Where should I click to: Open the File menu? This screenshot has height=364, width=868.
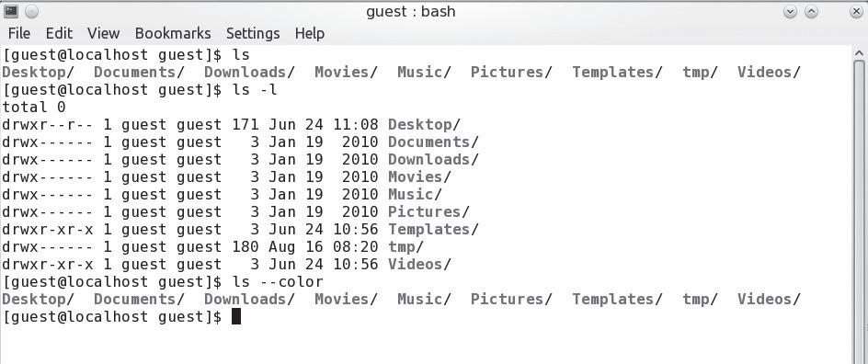point(19,34)
